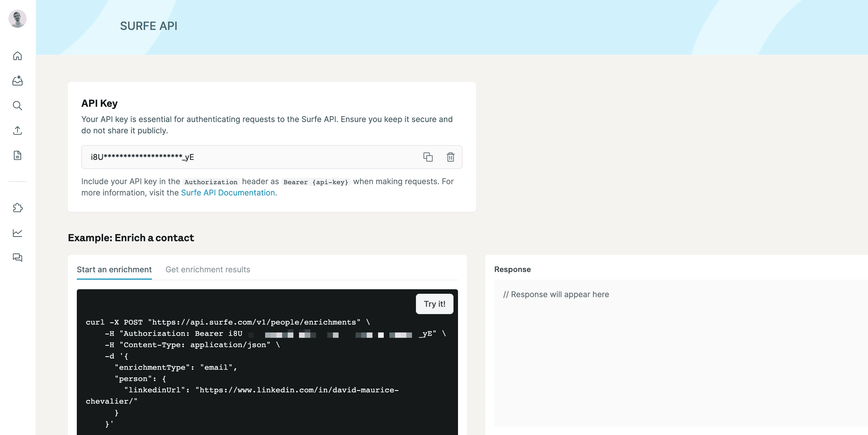Delete the API key with trash icon
Image resolution: width=868 pixels, height=435 pixels.
coord(450,157)
